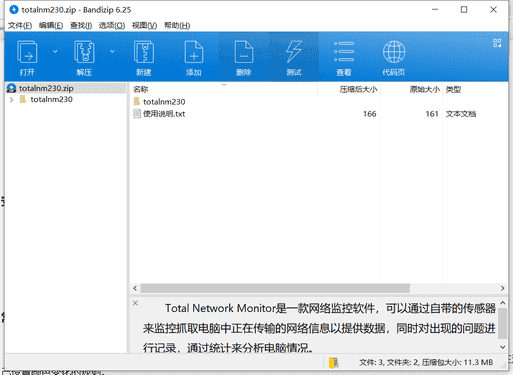Test the archive using 测试 icon
Viewport: 513px width, 375px height.
294,57
